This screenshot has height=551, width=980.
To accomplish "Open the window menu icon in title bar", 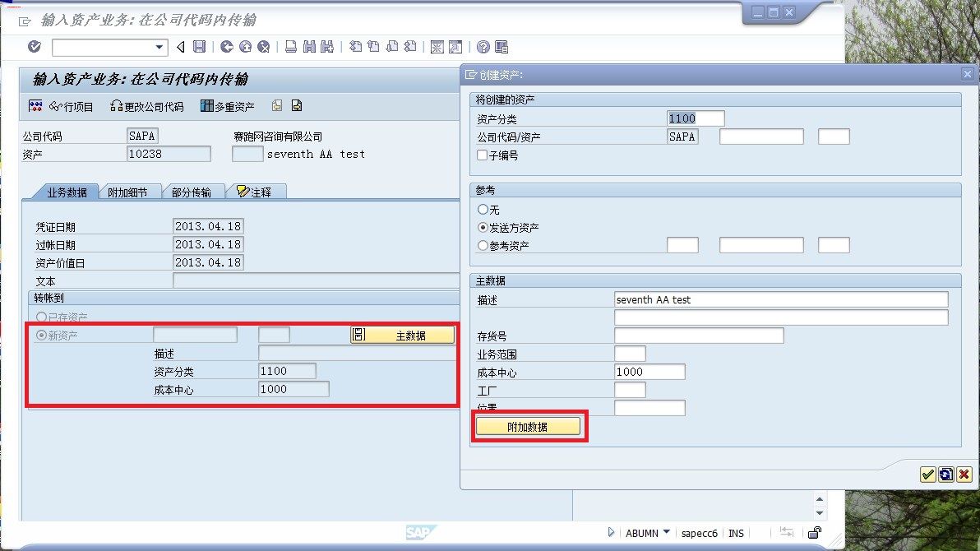I will click(25, 21).
